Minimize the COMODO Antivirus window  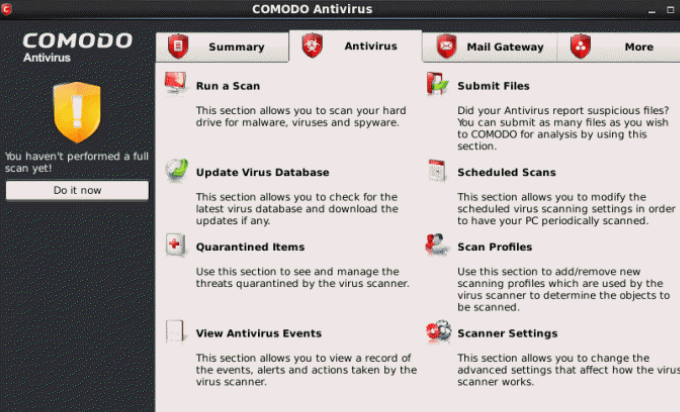tap(651, 10)
